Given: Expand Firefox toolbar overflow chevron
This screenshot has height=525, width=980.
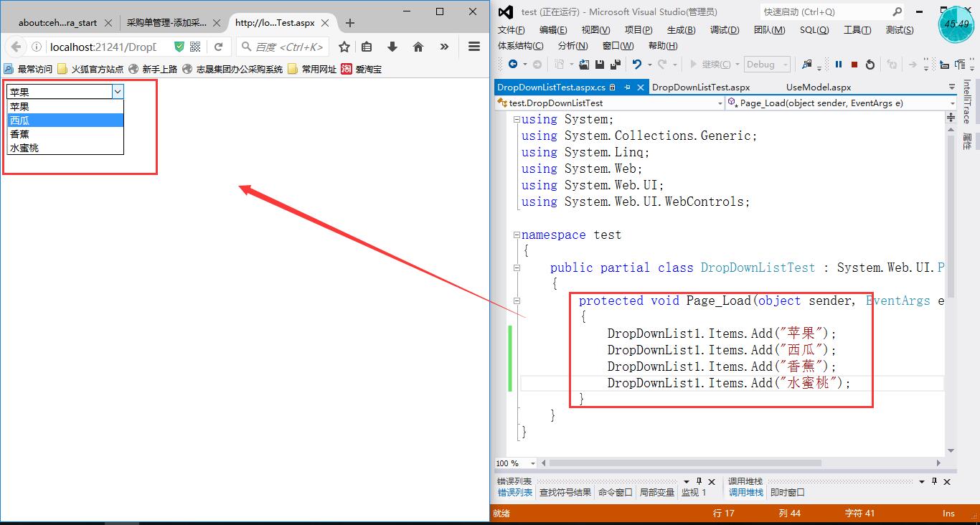Looking at the screenshot, I should click(x=444, y=47).
